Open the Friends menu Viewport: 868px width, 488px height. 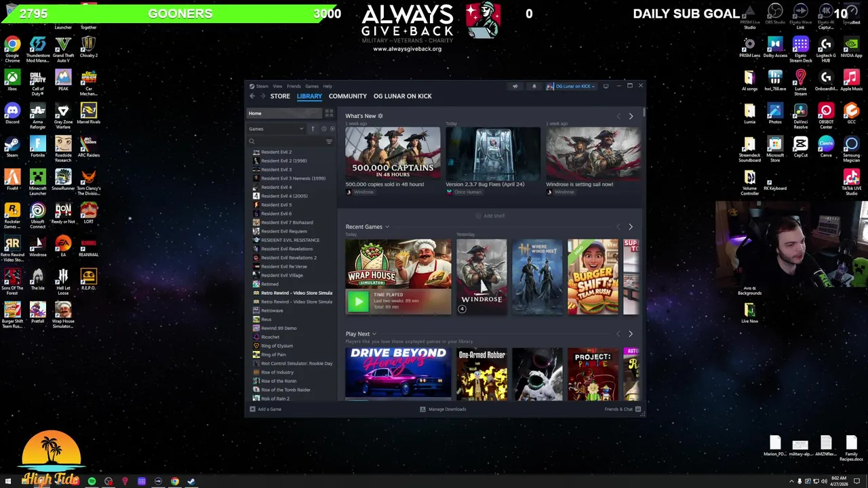(x=294, y=86)
